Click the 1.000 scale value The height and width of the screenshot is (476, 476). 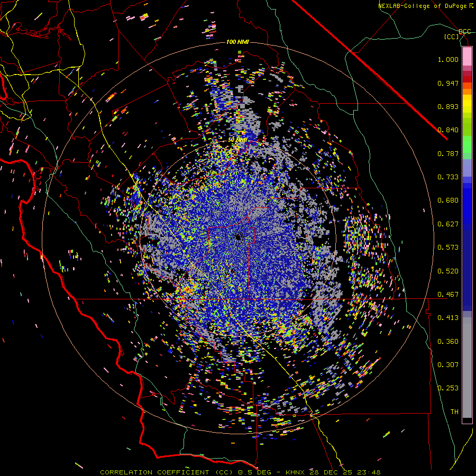tap(448, 59)
